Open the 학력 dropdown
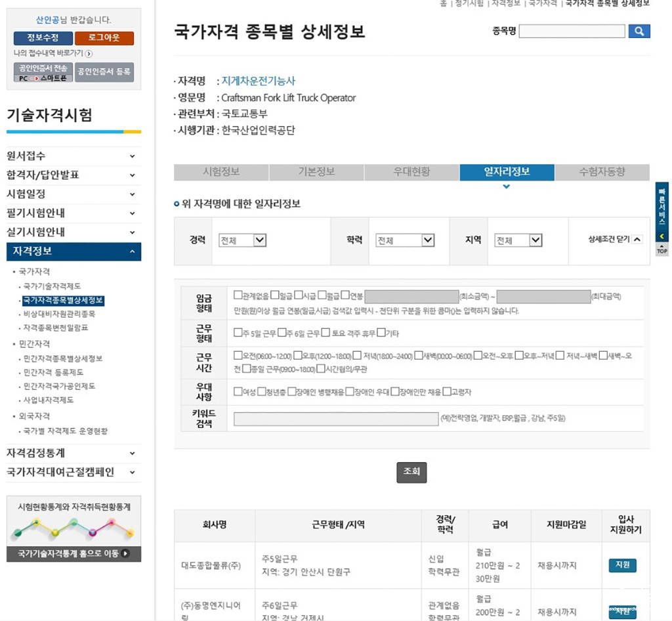The width and height of the screenshot is (672, 621). (x=405, y=240)
